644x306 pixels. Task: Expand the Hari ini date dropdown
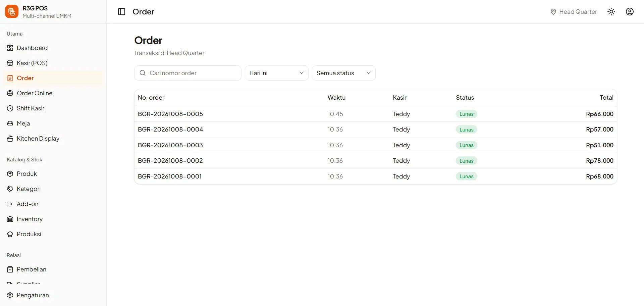pyautogui.click(x=276, y=73)
